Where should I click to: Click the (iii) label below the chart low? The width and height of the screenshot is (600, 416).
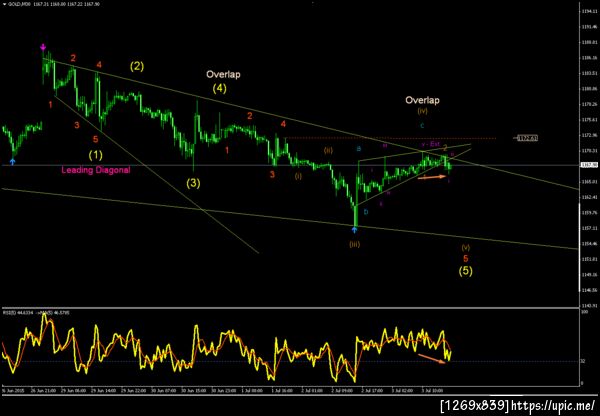(x=354, y=244)
